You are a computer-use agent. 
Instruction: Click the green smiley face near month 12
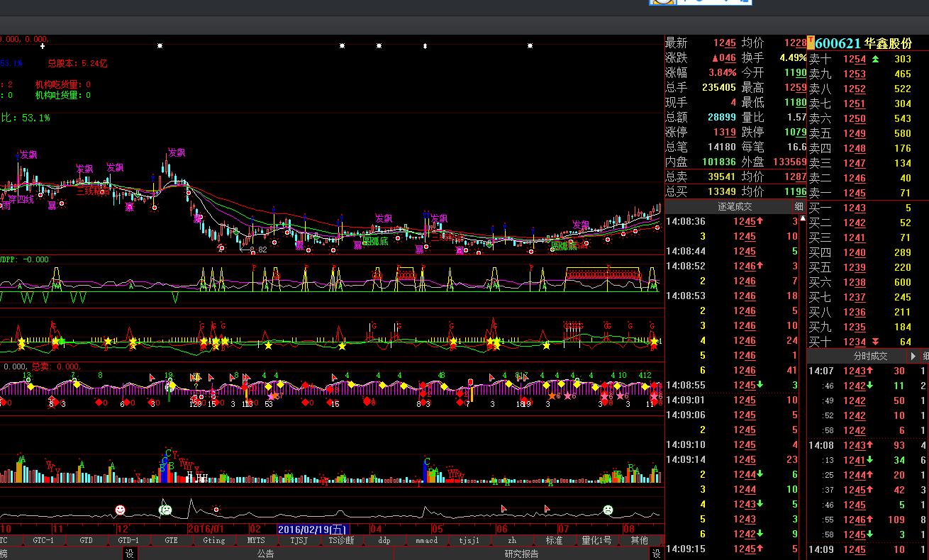(165, 508)
